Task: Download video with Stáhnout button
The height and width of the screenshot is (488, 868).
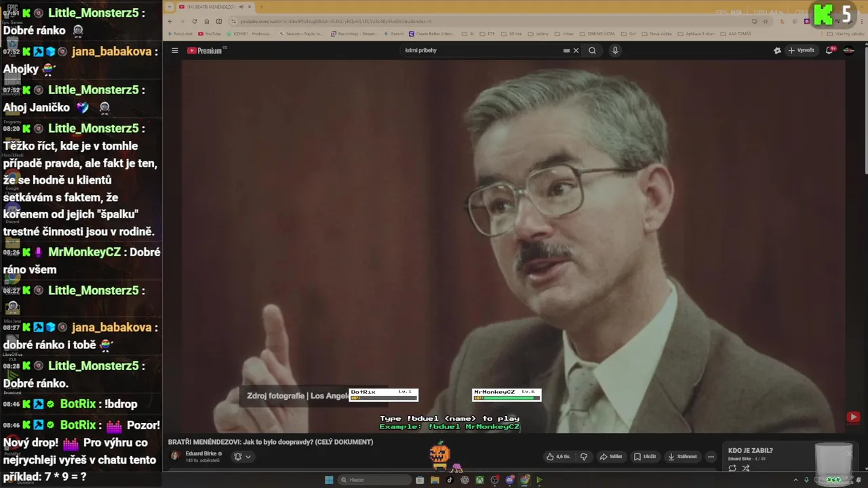Action: pos(682,457)
